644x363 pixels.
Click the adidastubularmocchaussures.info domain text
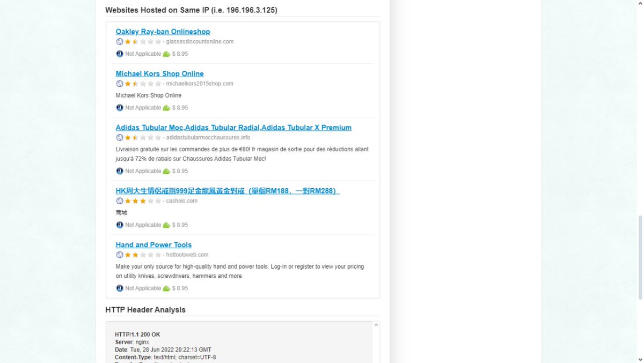(208, 138)
